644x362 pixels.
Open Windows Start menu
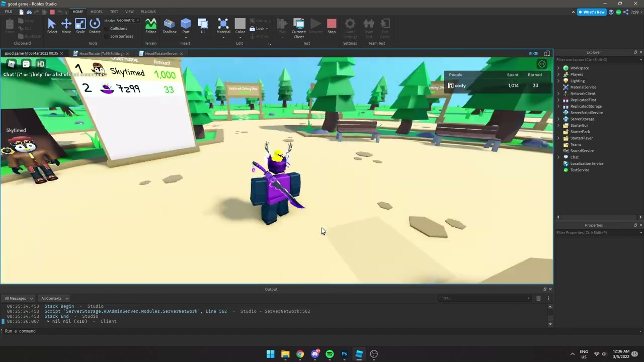(270, 354)
